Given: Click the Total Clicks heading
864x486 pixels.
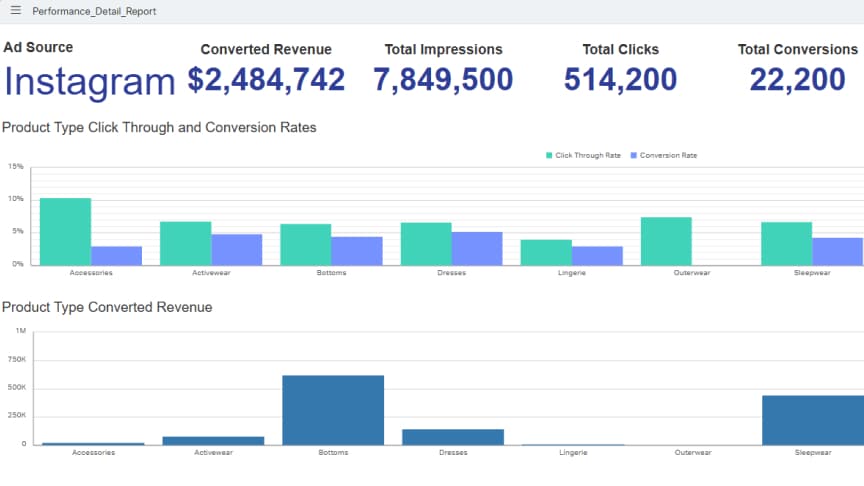Looking at the screenshot, I should coord(620,50).
